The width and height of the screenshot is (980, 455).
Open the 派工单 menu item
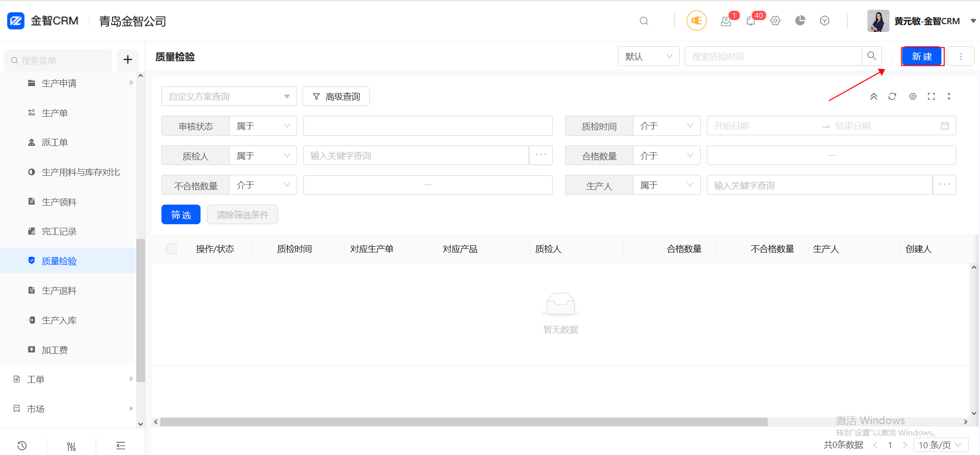click(x=68, y=142)
